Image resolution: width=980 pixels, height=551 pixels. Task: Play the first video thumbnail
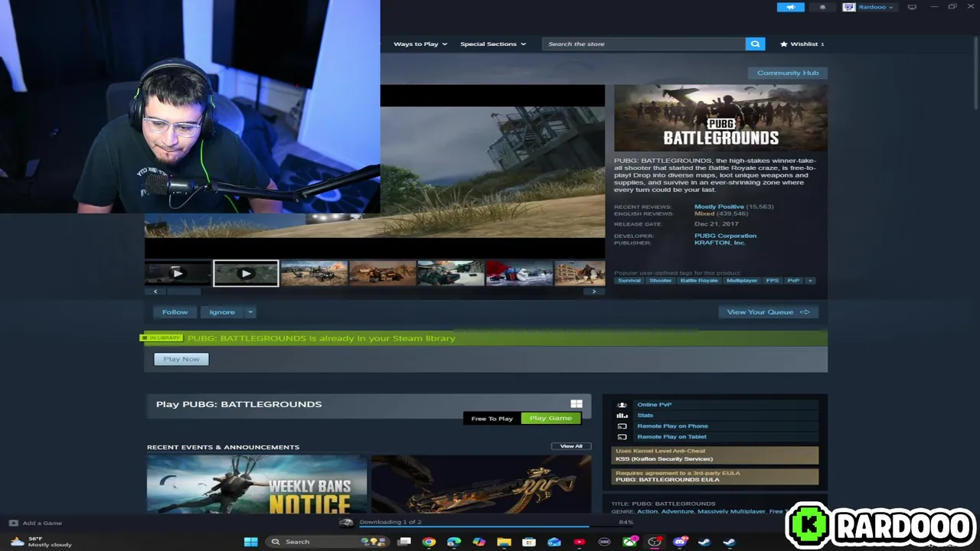pyautogui.click(x=178, y=273)
